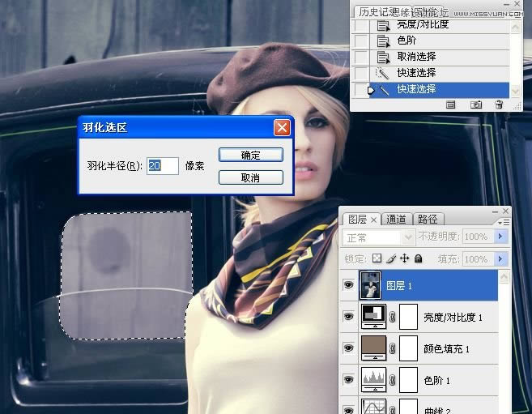
Task: Delete history state with trash icon
Action: coord(499,105)
